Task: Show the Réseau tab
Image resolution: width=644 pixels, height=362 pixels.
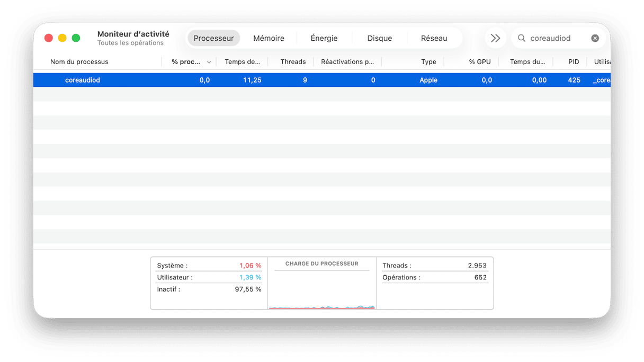Action: pyautogui.click(x=434, y=38)
